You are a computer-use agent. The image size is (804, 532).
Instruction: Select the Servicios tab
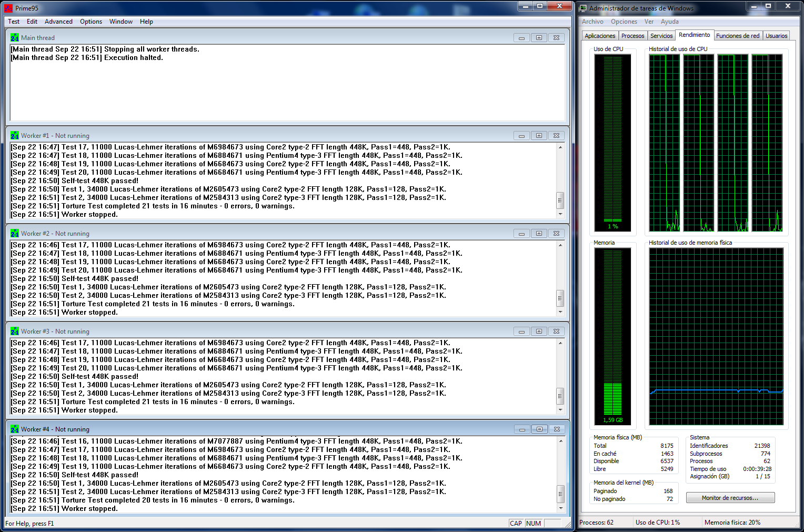(x=661, y=36)
